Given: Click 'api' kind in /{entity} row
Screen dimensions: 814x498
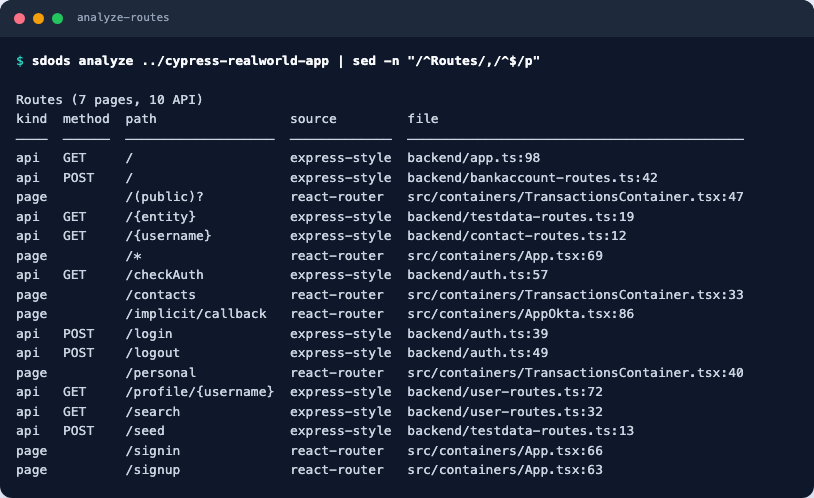Looking at the screenshot, I should [x=28, y=217].
